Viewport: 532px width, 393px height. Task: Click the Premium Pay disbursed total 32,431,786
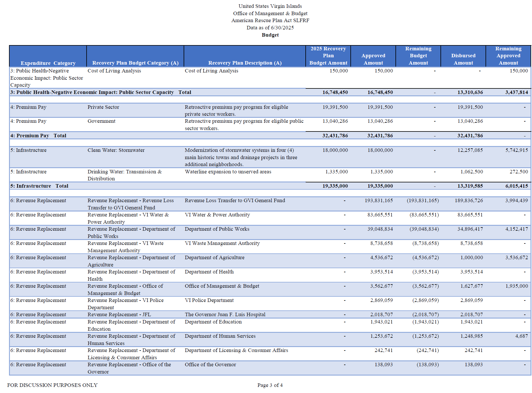tap(470, 136)
